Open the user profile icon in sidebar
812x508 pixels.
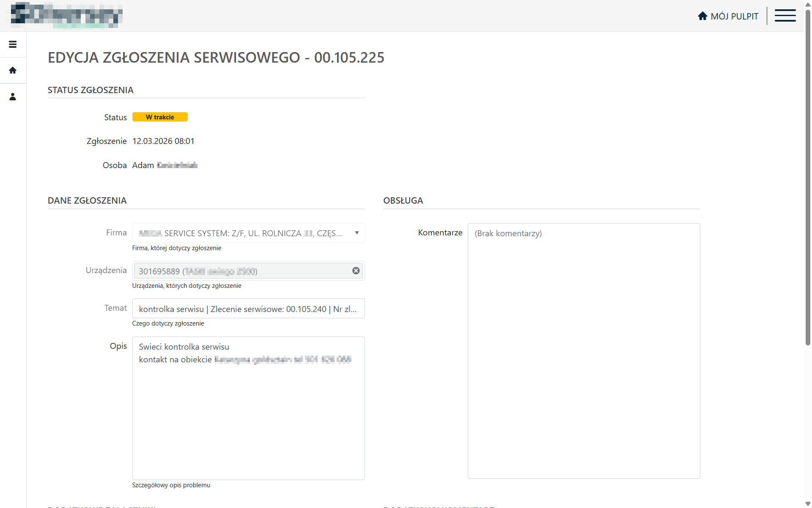(x=13, y=97)
